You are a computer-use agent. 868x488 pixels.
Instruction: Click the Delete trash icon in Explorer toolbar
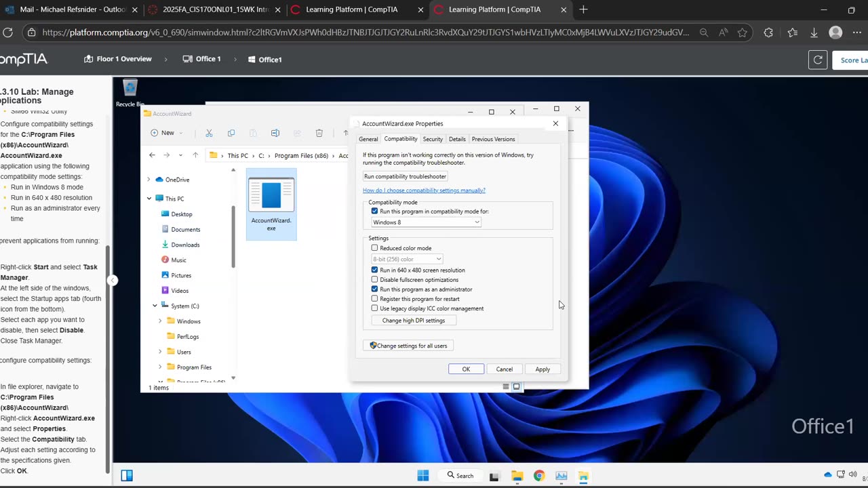pos(319,133)
